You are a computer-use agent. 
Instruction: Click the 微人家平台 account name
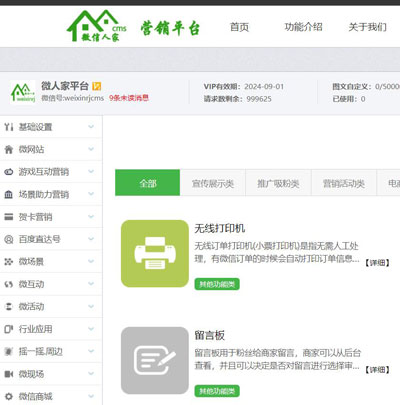point(65,86)
